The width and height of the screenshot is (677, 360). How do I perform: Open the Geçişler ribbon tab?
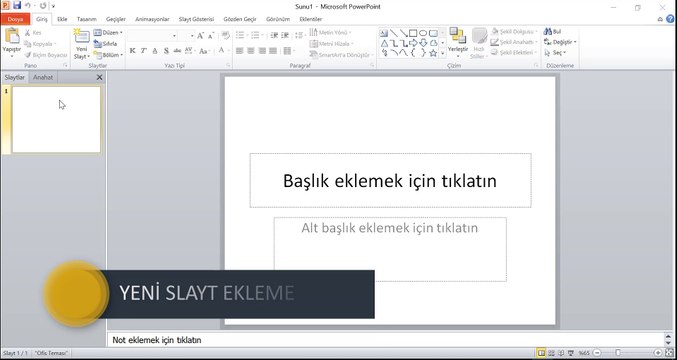(x=116, y=19)
